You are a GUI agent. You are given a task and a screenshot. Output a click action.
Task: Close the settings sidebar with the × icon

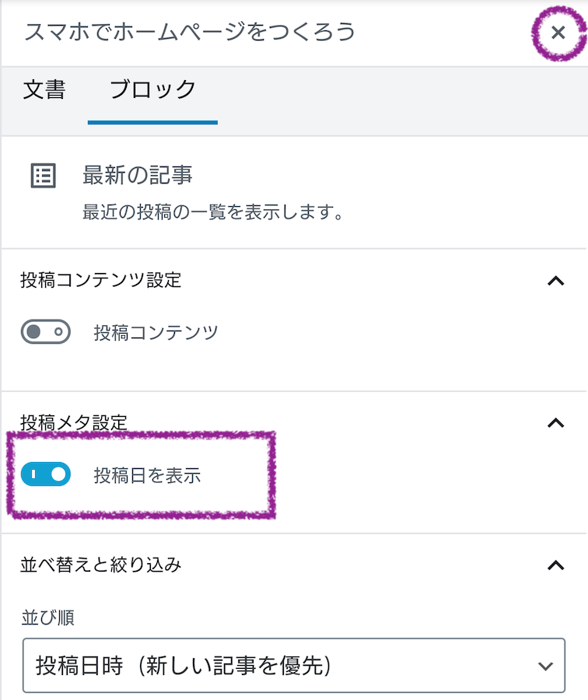[x=558, y=33]
